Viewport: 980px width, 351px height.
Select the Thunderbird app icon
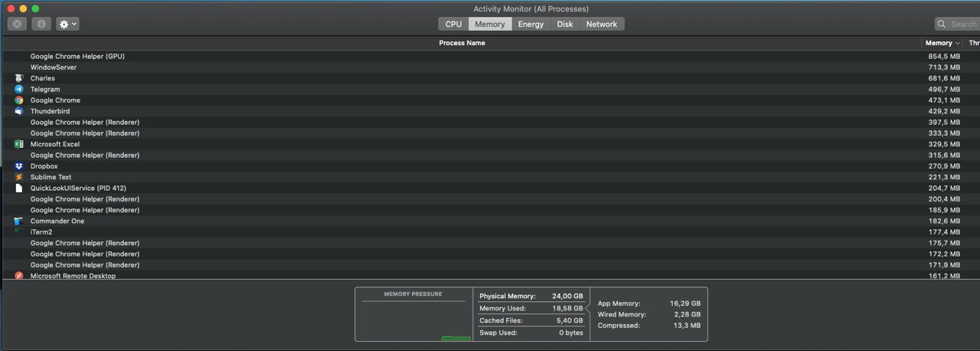coord(18,111)
